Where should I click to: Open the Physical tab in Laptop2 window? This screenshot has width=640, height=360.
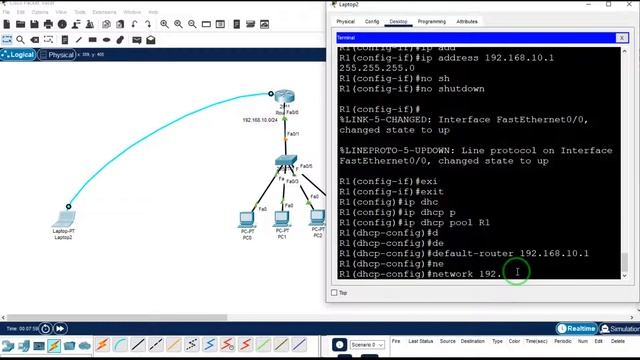(345, 22)
